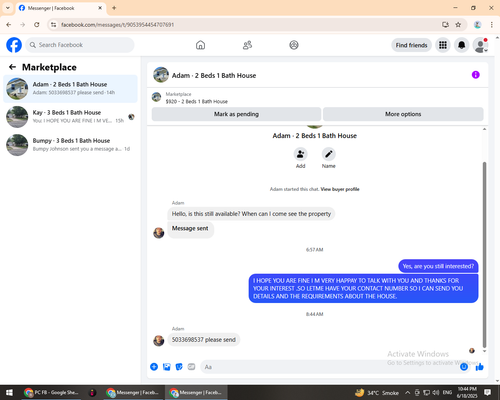Open the View buyer profile link
The height and width of the screenshot is (400, 500).
(340, 189)
